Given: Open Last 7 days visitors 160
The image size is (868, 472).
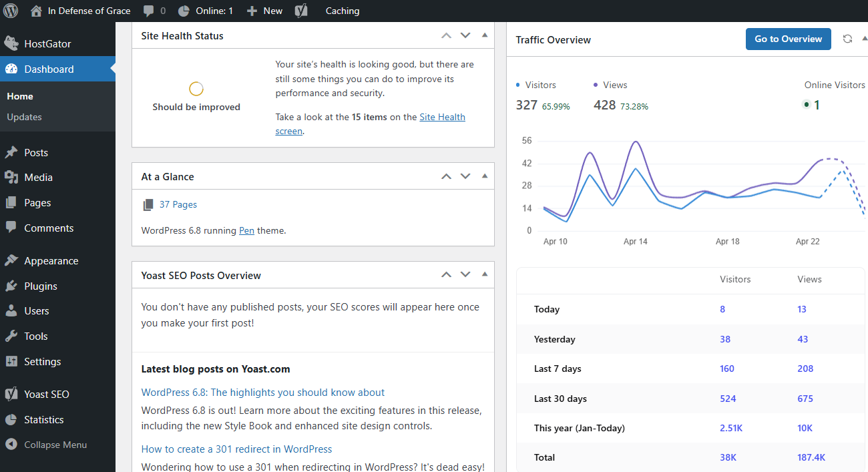Looking at the screenshot, I should (727, 369).
